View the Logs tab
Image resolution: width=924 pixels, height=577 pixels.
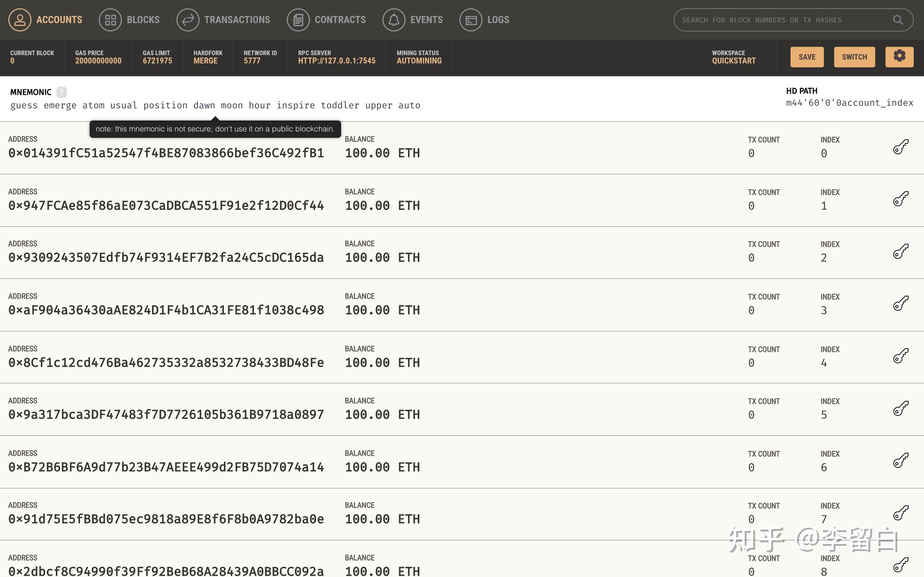tap(484, 20)
